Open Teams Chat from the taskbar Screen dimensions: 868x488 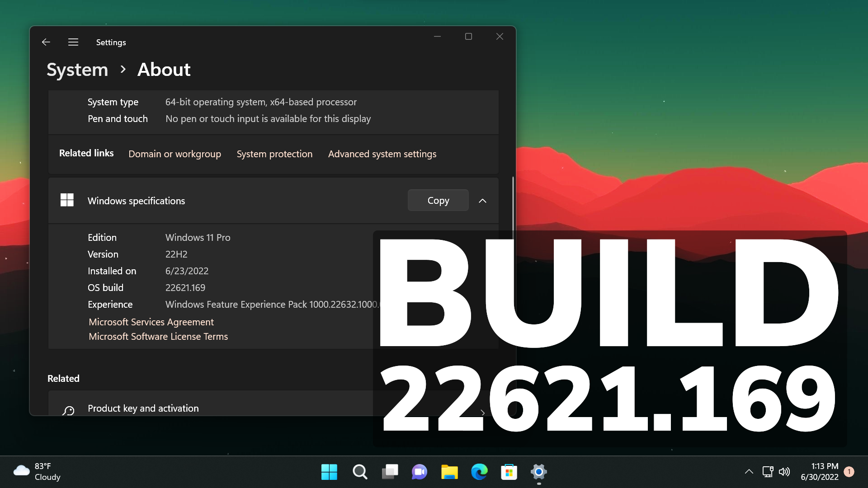420,472
